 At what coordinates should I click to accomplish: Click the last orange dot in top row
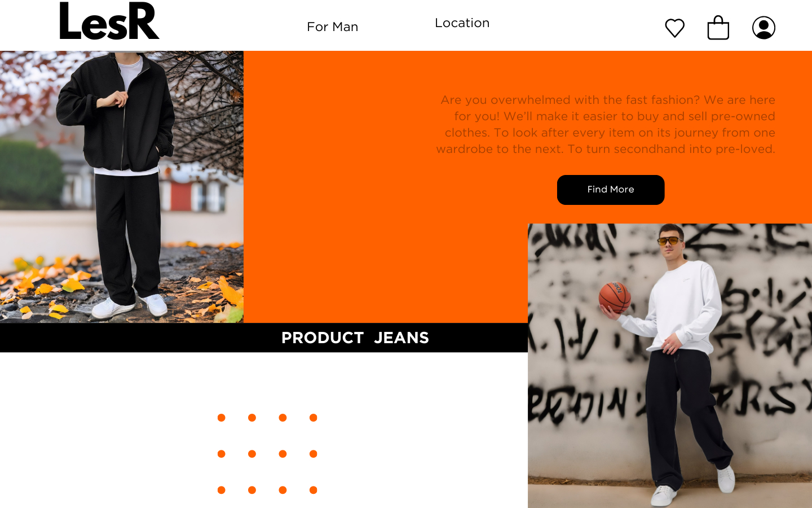point(314,418)
